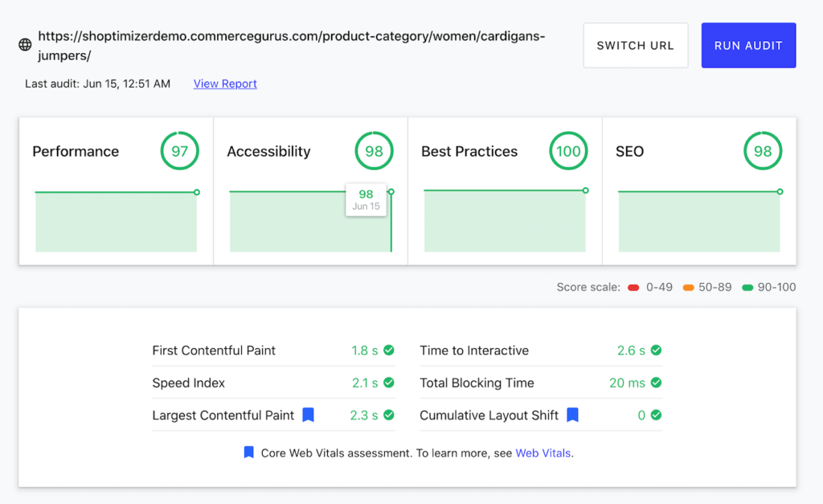This screenshot has height=504, width=823.
Task: Click the green checkmark for Total Blocking Time
Action: 655,383
